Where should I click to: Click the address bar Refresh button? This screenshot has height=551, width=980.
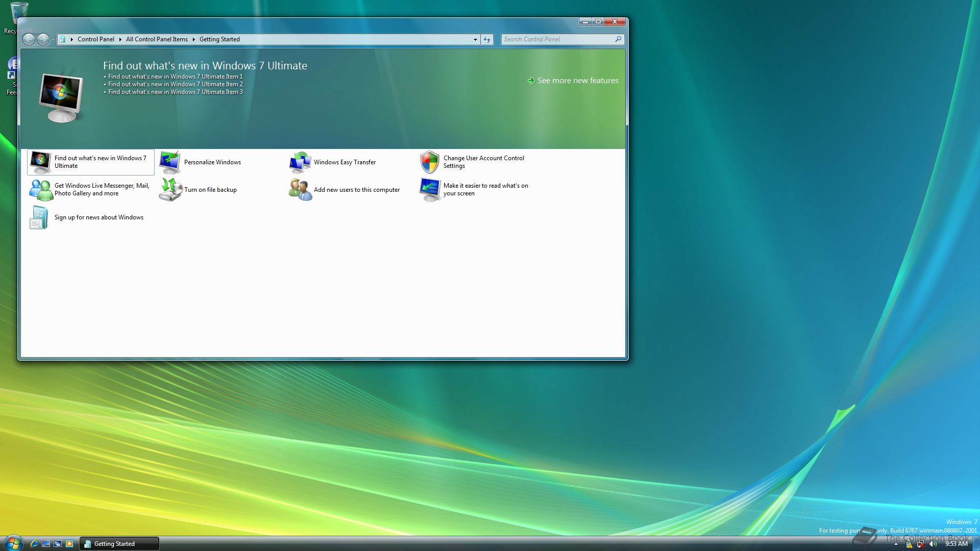[487, 39]
